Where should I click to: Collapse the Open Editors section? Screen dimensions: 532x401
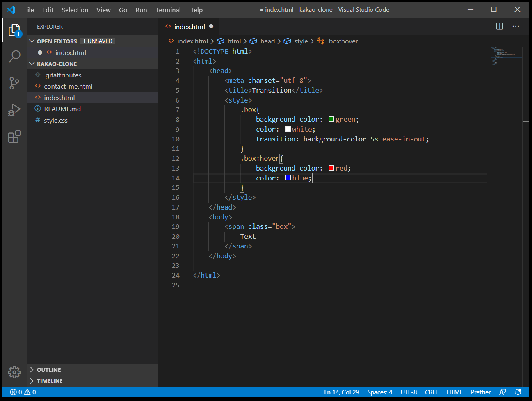pyautogui.click(x=32, y=41)
